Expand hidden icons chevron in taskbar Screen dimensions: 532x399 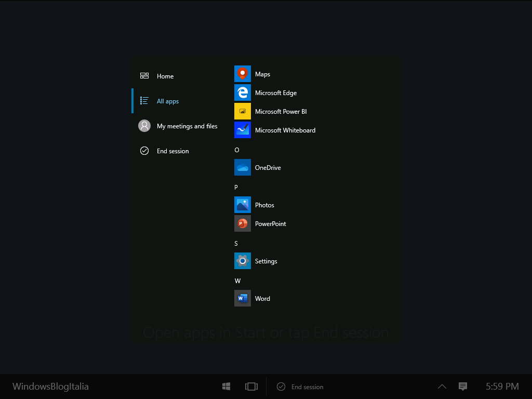[x=442, y=387]
